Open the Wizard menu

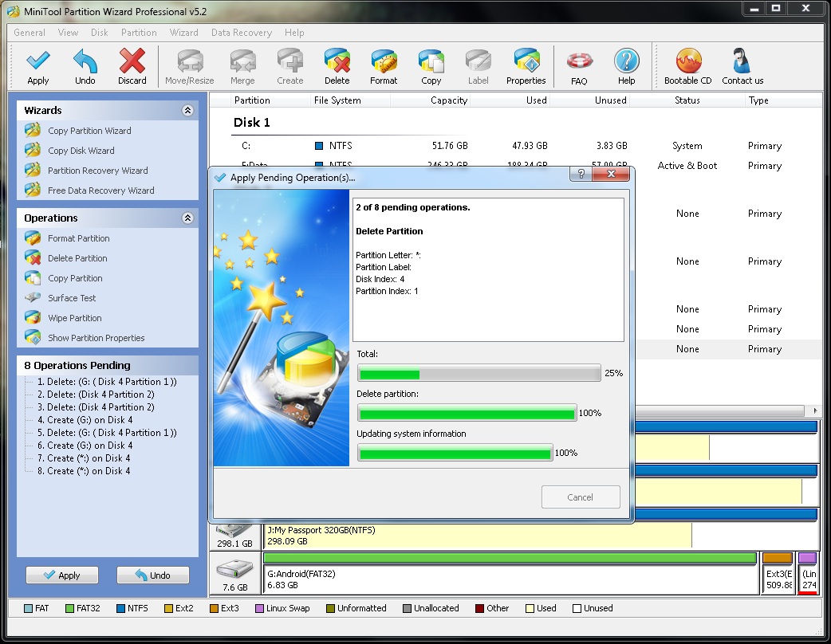[x=184, y=33]
